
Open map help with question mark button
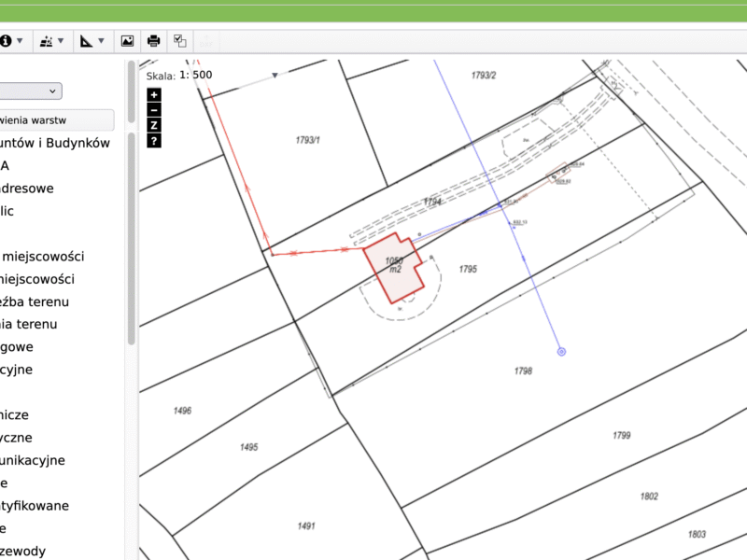[154, 141]
